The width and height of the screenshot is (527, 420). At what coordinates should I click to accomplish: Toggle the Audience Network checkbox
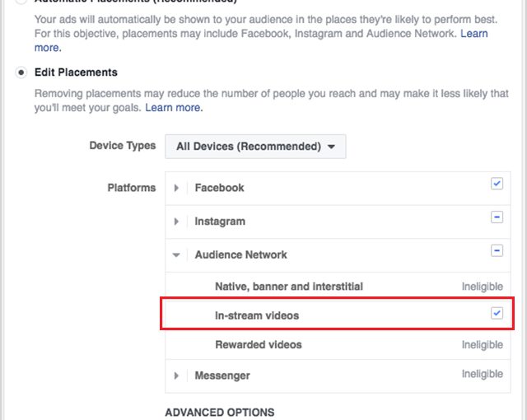[x=497, y=250]
